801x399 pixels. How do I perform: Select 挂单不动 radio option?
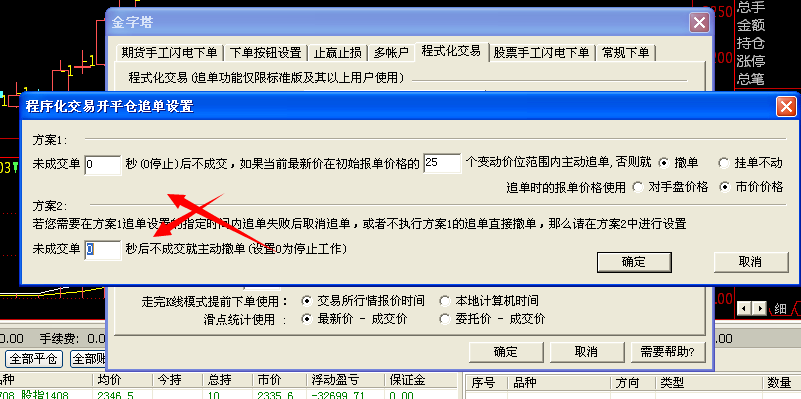(750, 163)
